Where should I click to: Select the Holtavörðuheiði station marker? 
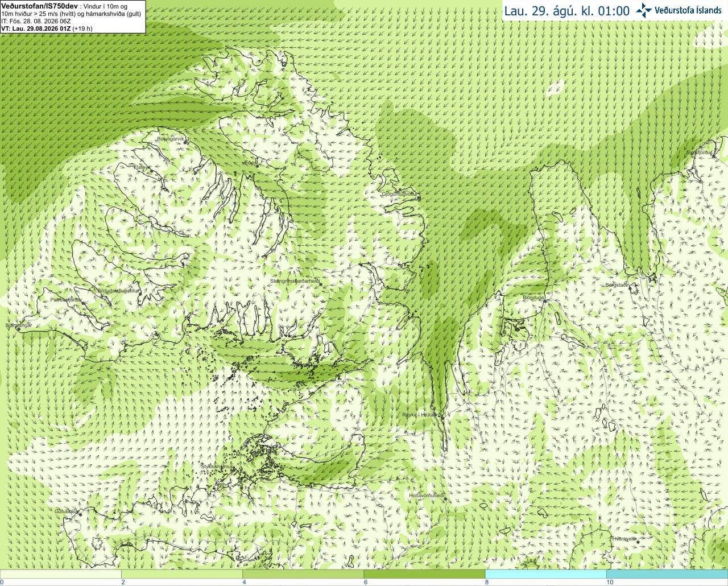pyautogui.click(x=445, y=500)
